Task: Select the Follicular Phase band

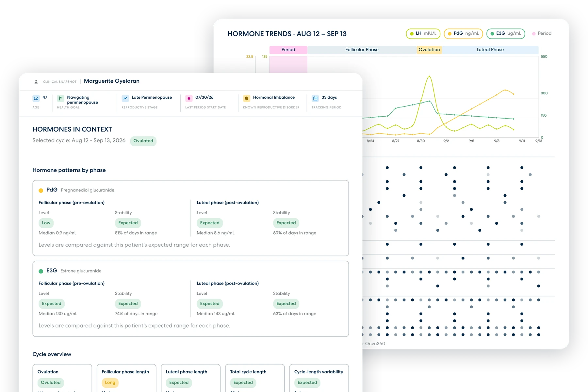Action: click(x=362, y=50)
